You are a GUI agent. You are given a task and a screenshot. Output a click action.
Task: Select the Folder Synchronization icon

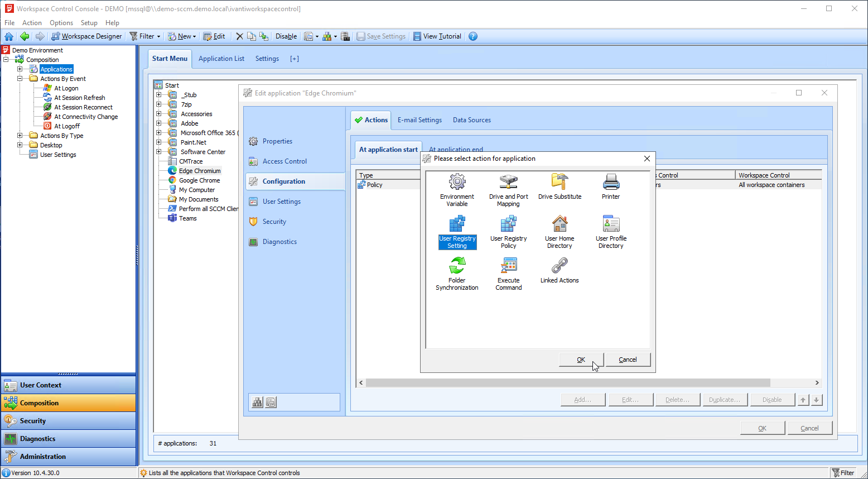tap(457, 266)
